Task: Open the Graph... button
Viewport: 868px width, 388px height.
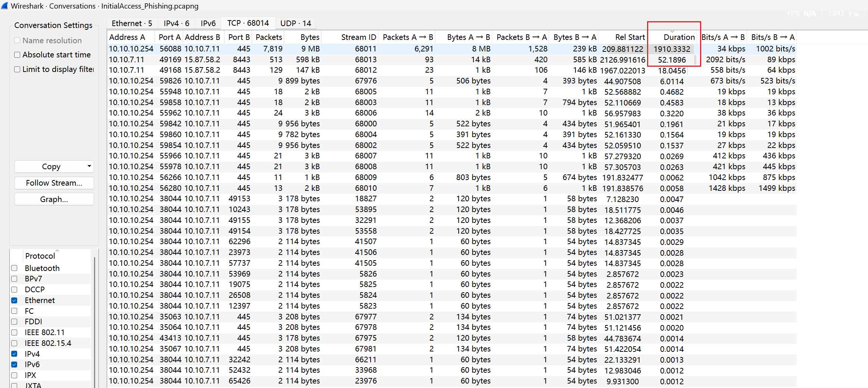Action: (x=54, y=199)
